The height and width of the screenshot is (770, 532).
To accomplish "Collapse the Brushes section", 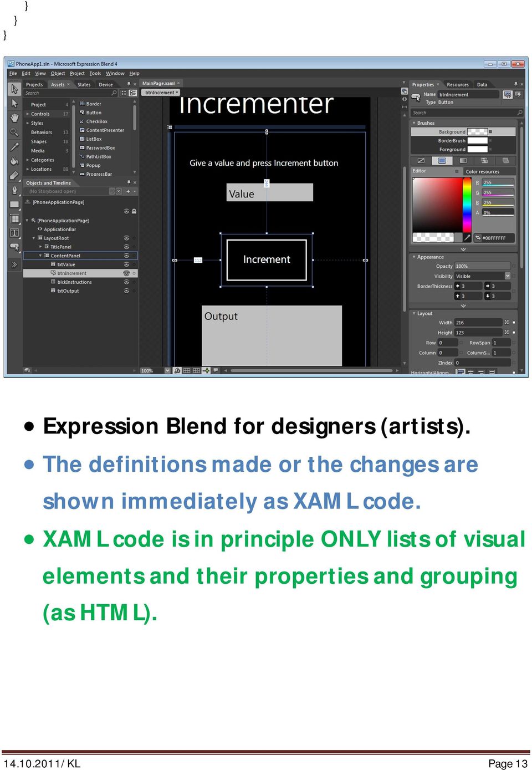I will tap(413, 123).
